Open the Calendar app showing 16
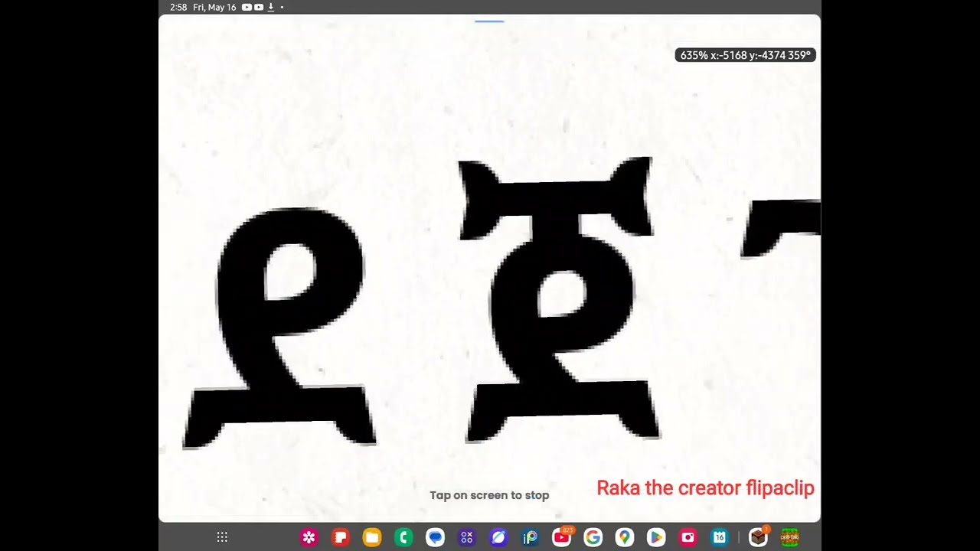 pos(719,538)
